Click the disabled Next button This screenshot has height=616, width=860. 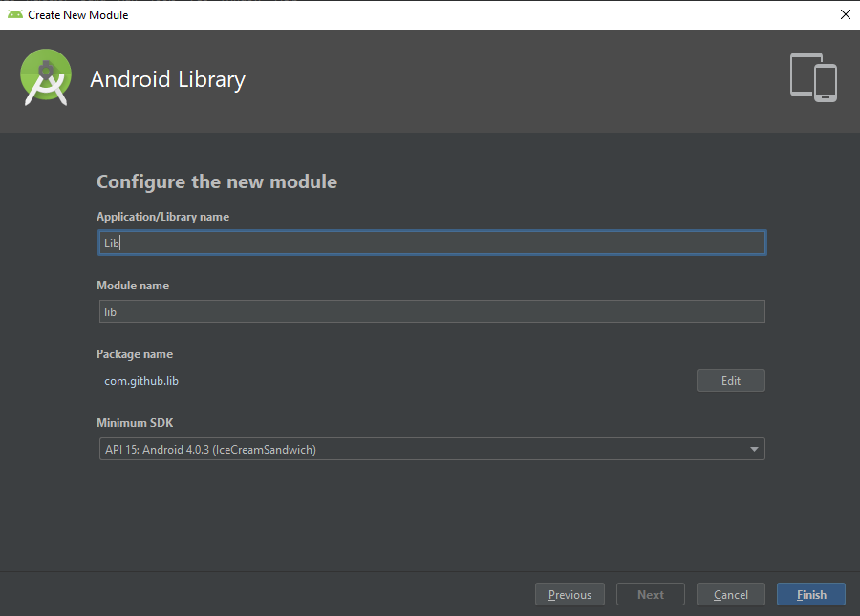650,593
